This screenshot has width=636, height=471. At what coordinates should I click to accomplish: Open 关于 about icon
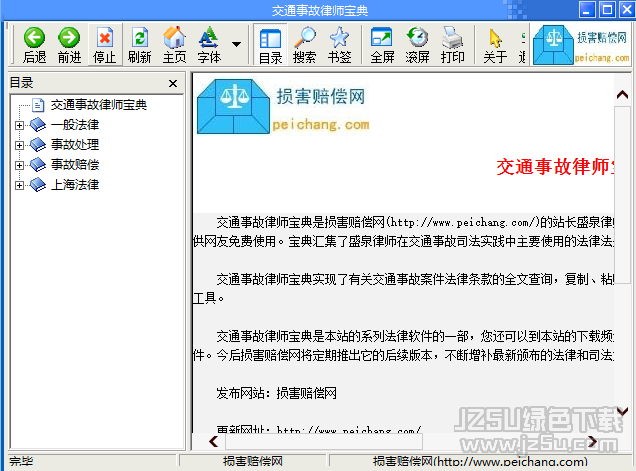(495, 38)
